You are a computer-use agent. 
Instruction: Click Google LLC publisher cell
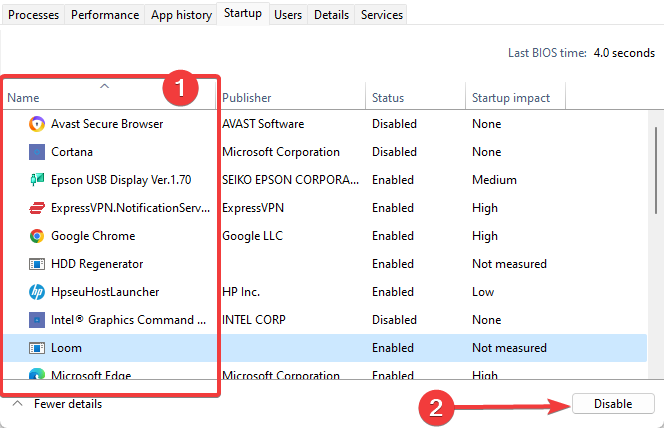tap(252, 236)
